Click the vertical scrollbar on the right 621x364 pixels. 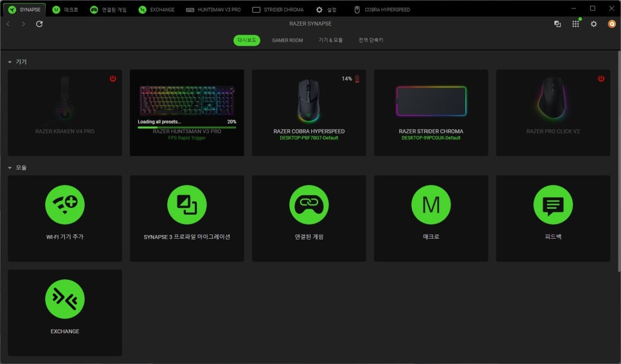pyautogui.click(x=618, y=161)
